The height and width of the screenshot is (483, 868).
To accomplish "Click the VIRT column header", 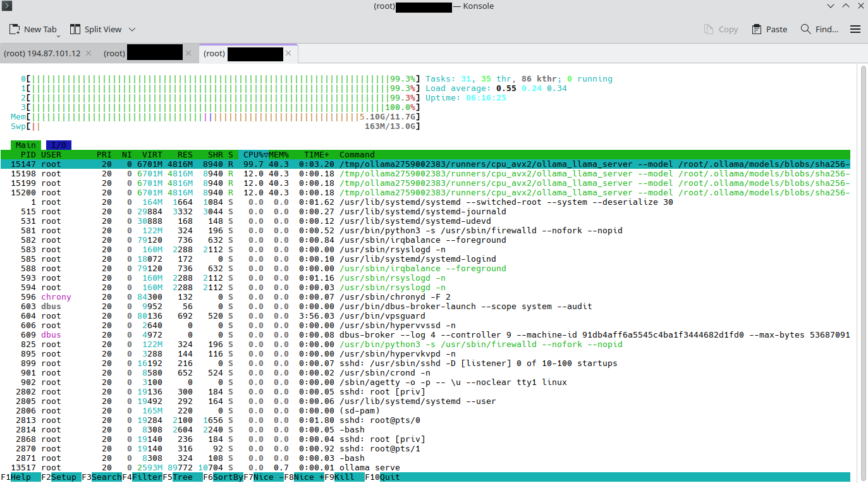I will pos(152,155).
